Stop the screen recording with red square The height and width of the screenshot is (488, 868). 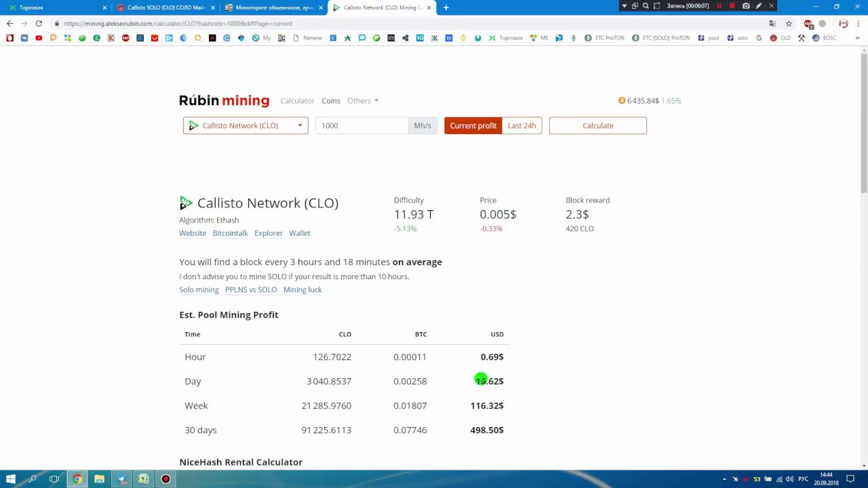732,6
